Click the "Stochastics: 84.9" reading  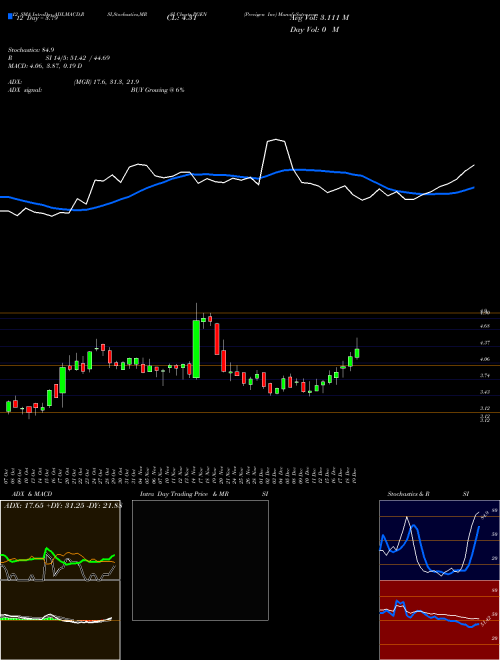(31, 50)
